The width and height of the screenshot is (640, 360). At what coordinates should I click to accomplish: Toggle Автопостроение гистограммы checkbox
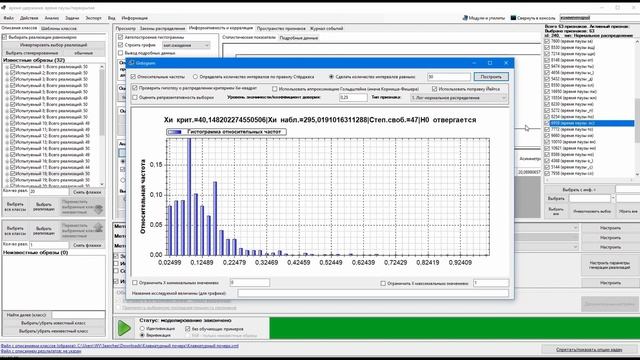click(120, 37)
